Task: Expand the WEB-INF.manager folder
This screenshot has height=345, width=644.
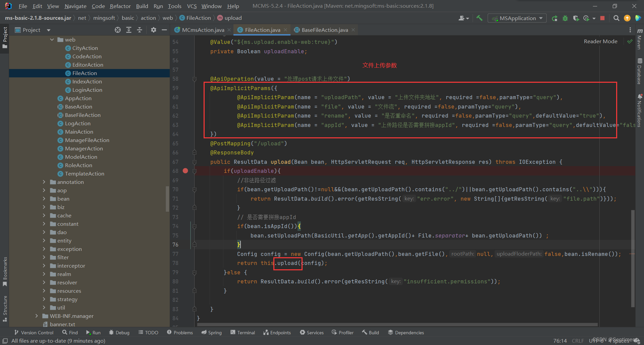Action: (37, 316)
